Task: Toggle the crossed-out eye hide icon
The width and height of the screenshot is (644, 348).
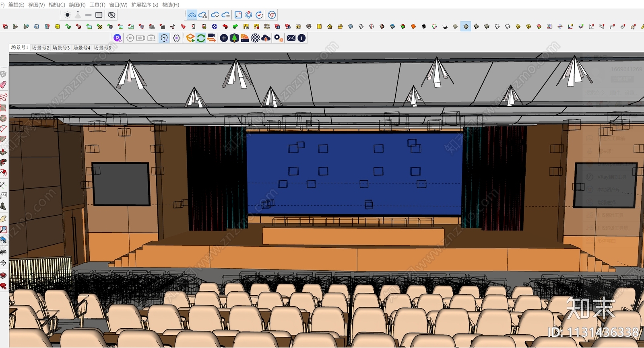Action: [112, 15]
